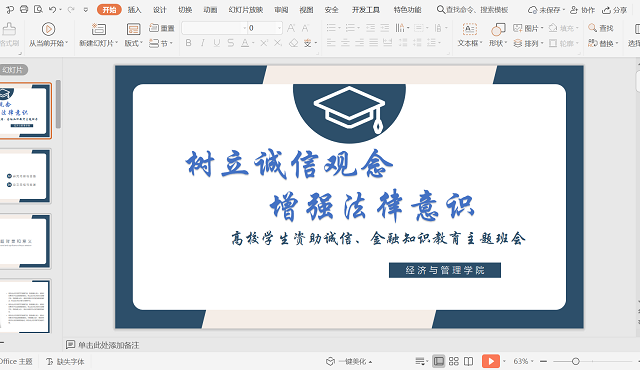Open the Developer Tools (开发工具) tab
The height and width of the screenshot is (370, 640).
point(366,9)
